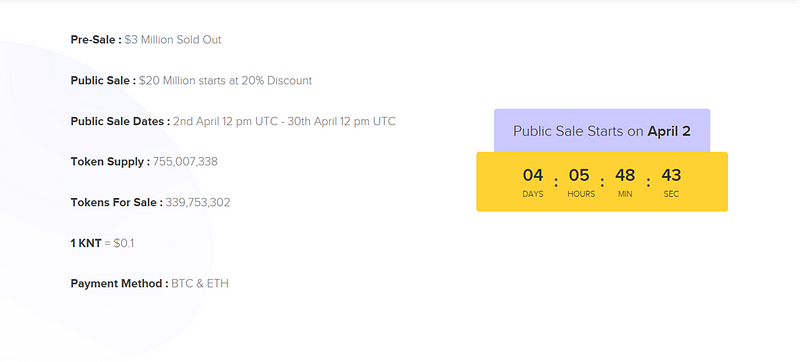The height and width of the screenshot is (362, 800).
Task: Click the Token Supply label
Action: pos(110,162)
